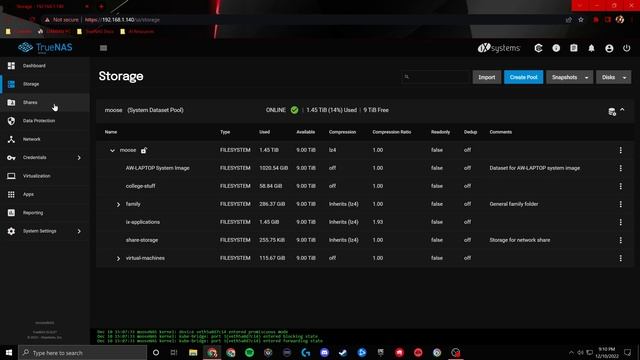640x360 pixels.
Task: Click the storage search field
Action: 435,77
